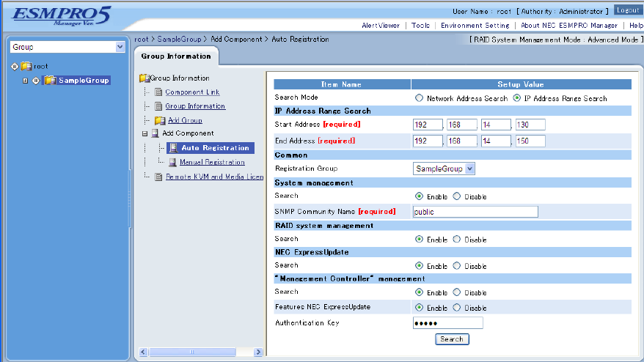The height and width of the screenshot is (362, 644).
Task: Click the Component Link page icon
Action: point(158,92)
